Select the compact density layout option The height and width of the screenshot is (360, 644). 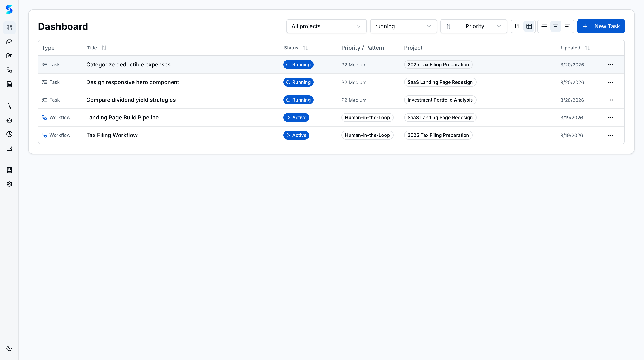click(567, 26)
